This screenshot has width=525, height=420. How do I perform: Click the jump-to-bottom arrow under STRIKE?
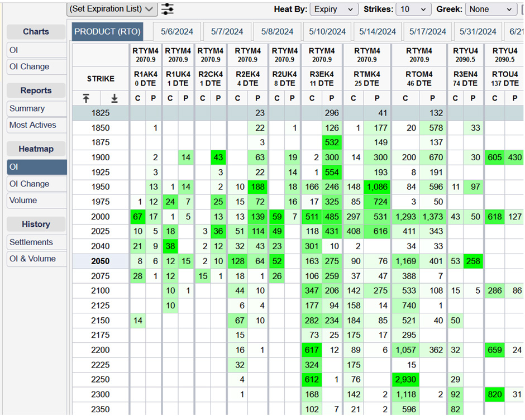point(114,98)
